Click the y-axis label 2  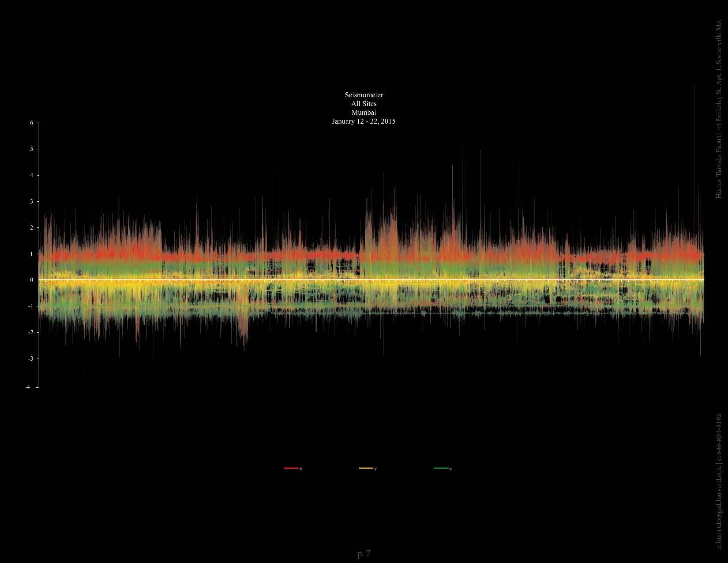32,228
